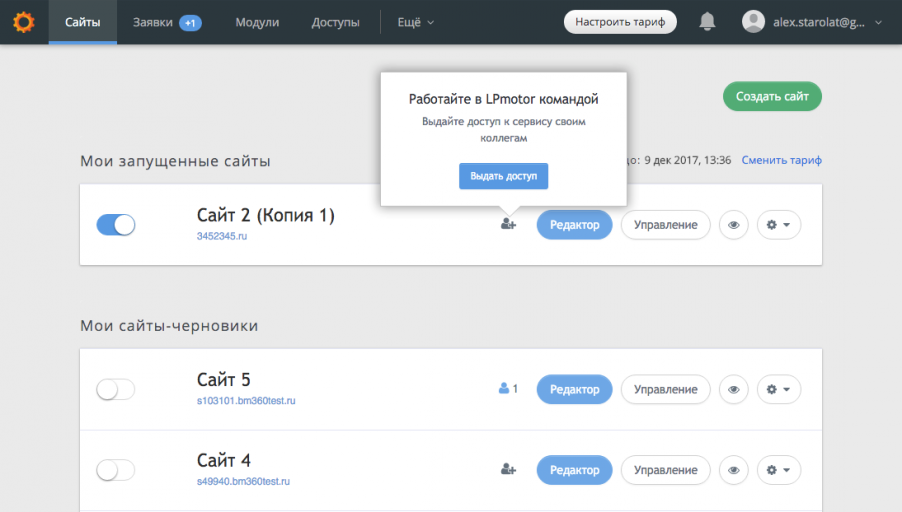Open the 3452345.ru site link
The height and width of the screenshot is (512, 902).
pyautogui.click(x=221, y=236)
